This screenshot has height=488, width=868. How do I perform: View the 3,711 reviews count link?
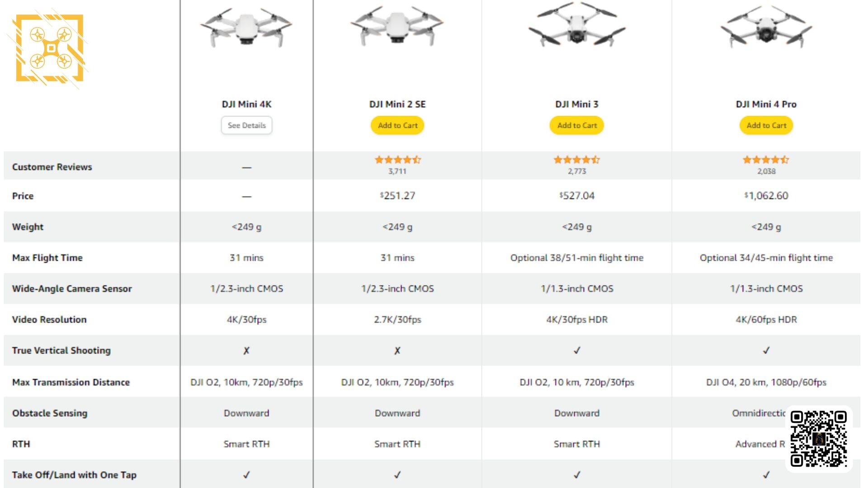[x=397, y=171]
